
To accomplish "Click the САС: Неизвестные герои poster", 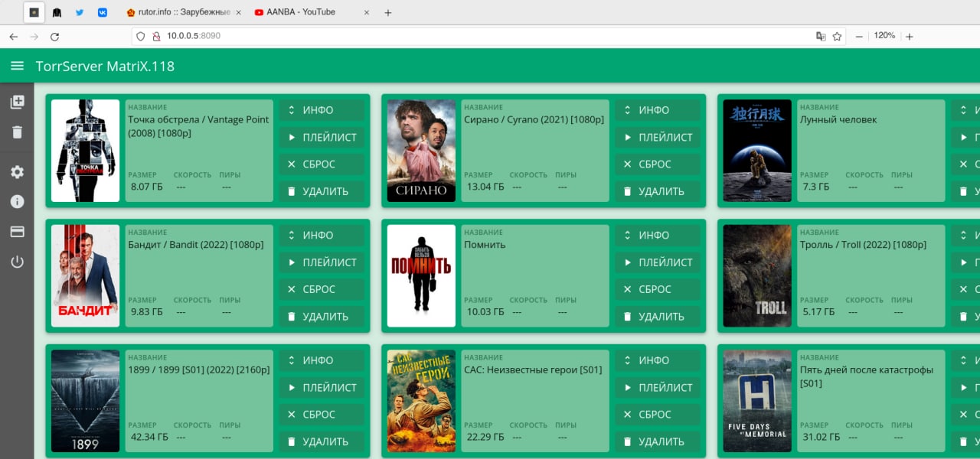I will point(421,401).
